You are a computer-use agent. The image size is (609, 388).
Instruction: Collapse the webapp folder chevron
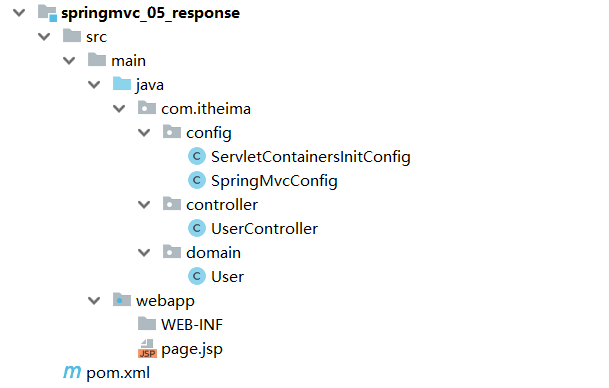(94, 301)
